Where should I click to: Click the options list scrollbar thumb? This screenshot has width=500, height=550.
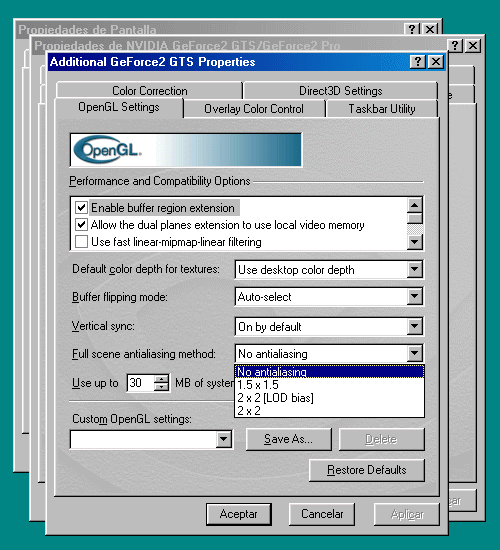[x=415, y=219]
